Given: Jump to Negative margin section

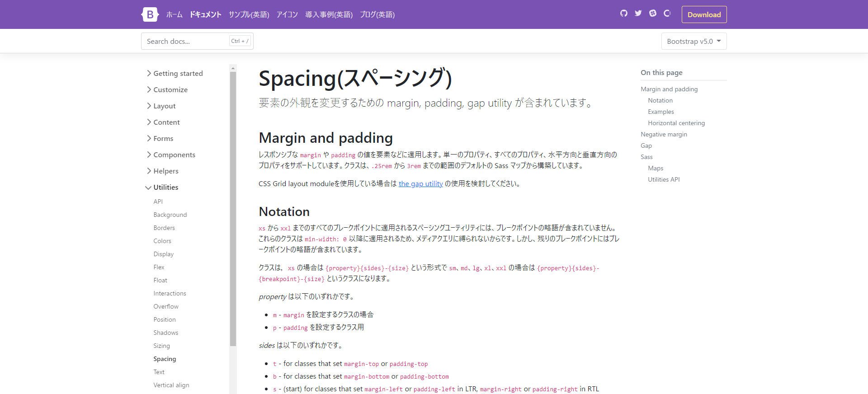Looking at the screenshot, I should 664,135.
